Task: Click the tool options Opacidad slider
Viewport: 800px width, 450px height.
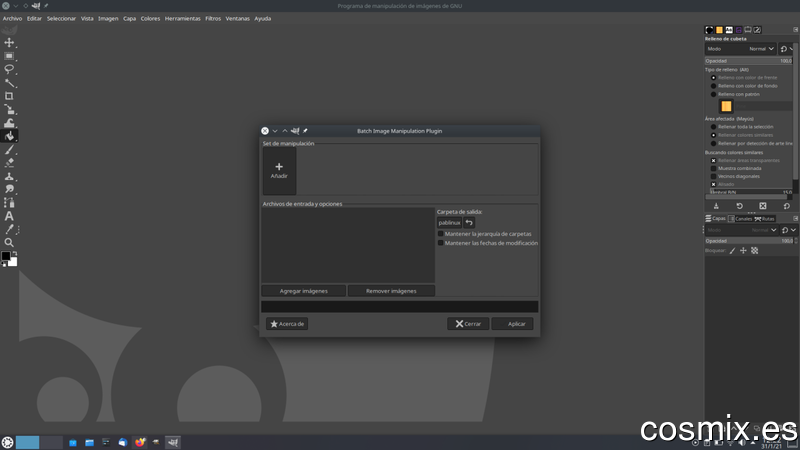Action: (748, 61)
